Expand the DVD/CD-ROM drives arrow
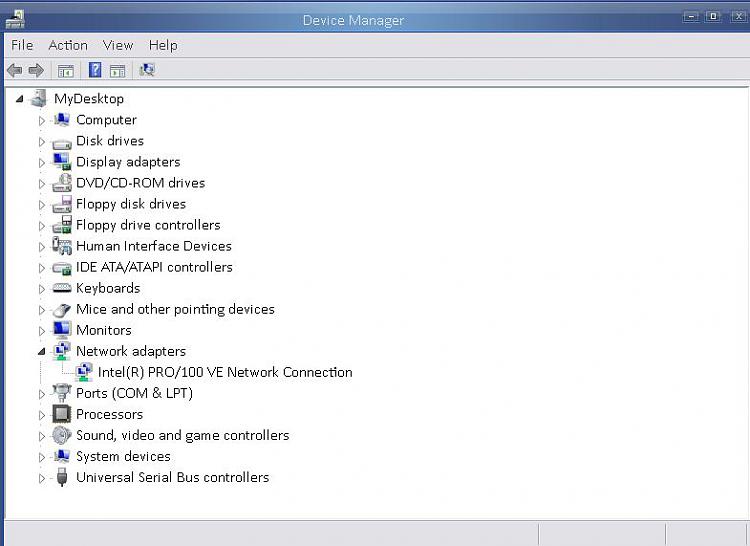The image size is (750, 546). point(42,184)
